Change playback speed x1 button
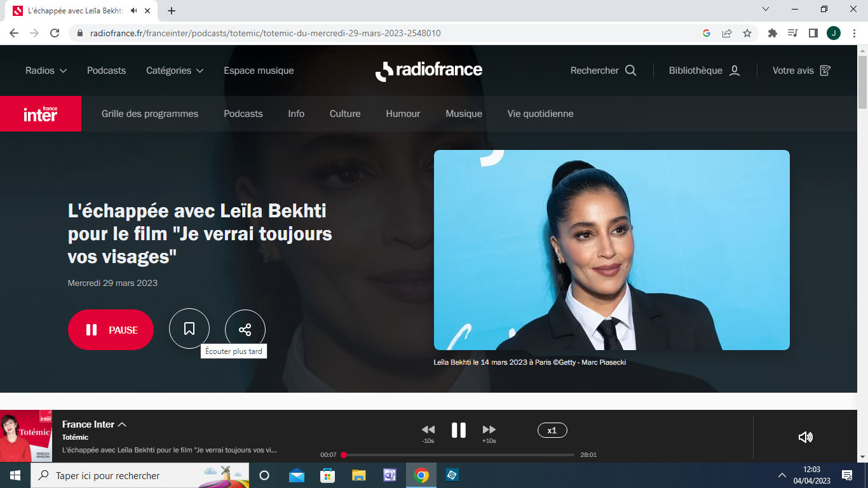This screenshot has width=868, height=488. 552,430
